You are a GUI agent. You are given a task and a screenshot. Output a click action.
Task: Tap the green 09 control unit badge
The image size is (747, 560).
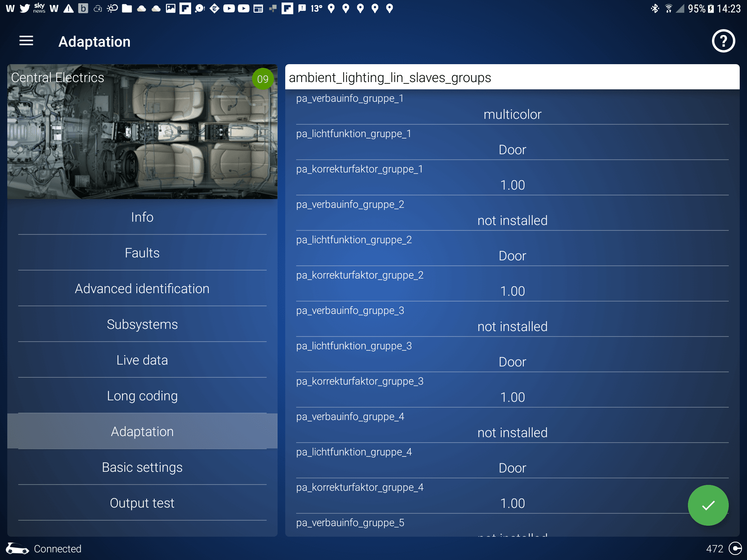[x=263, y=79]
